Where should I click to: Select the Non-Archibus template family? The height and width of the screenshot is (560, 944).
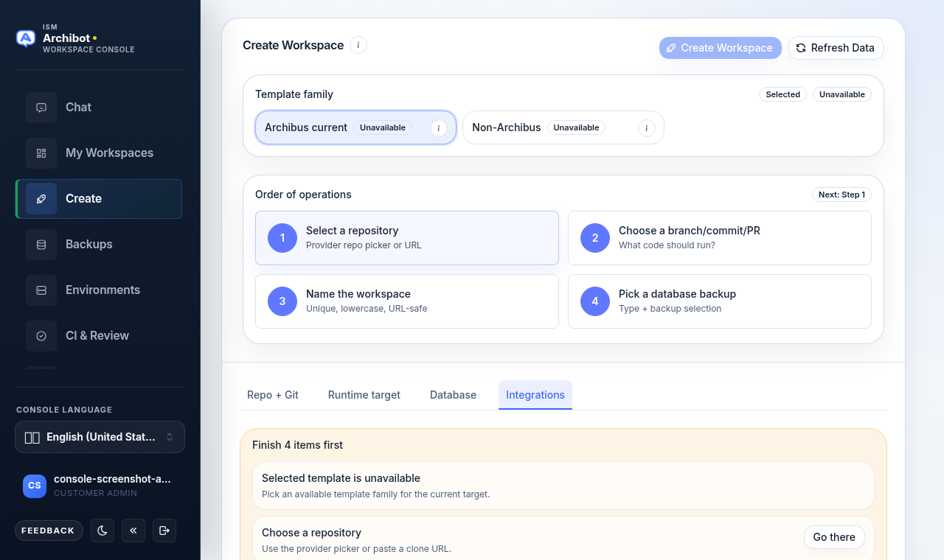click(x=563, y=127)
